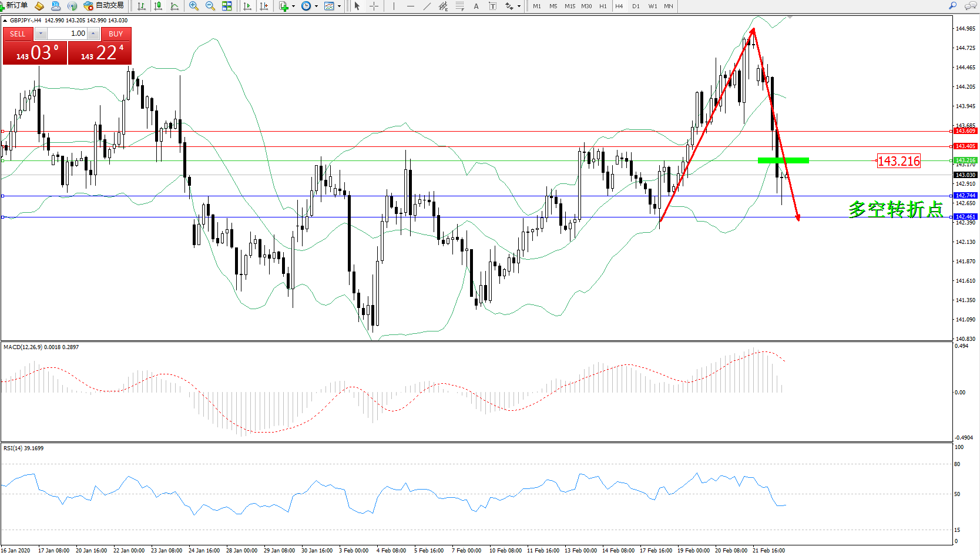
Task: Select the text label 'A' tool
Action: 476,6
